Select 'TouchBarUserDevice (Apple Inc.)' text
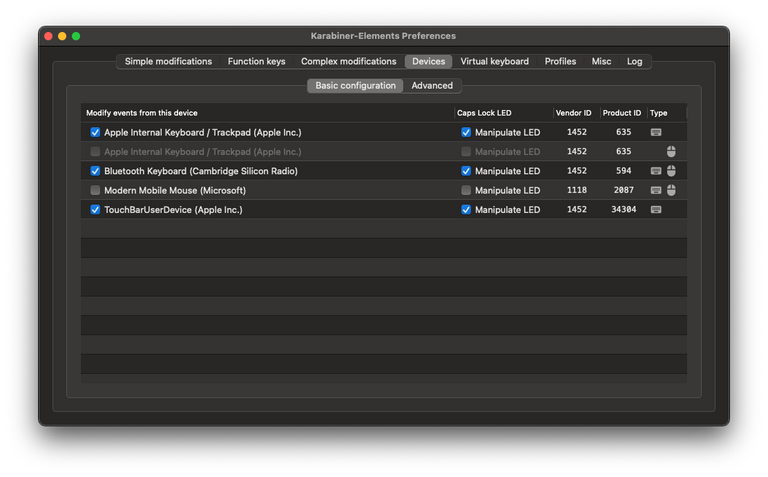 [x=173, y=210]
